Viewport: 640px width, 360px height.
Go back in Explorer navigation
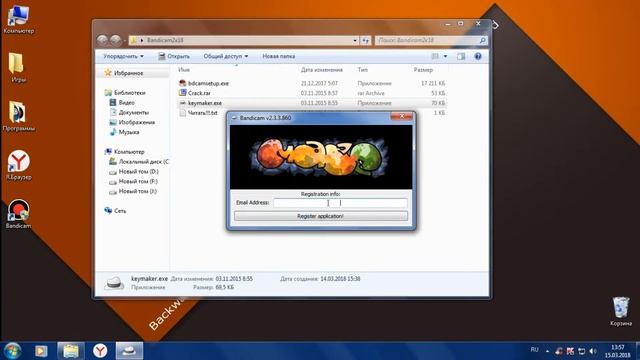(102, 40)
